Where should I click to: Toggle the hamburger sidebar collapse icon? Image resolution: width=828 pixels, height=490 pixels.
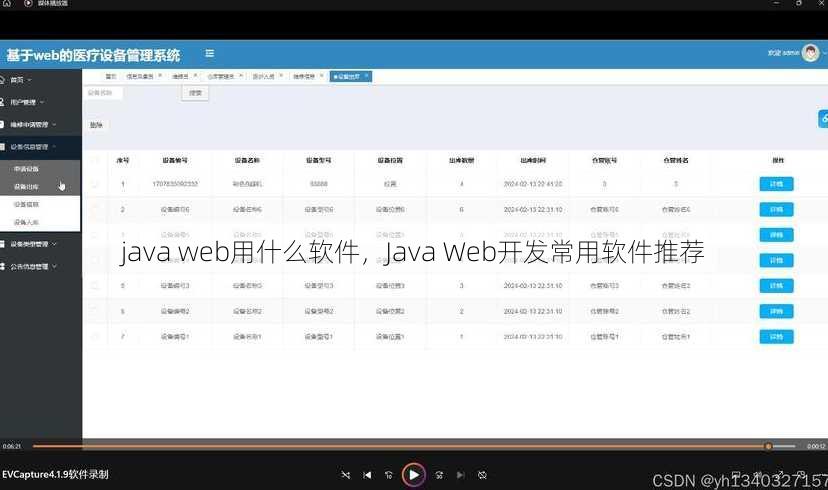[x=210, y=53]
